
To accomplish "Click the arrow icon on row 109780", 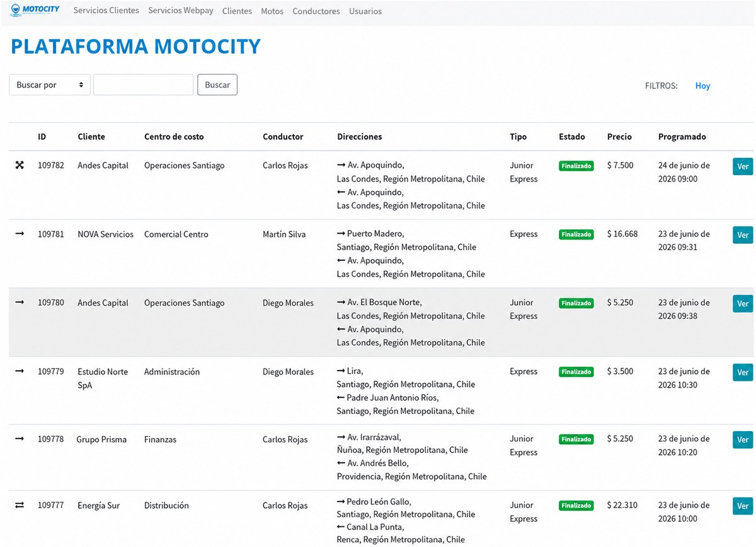I will point(20,302).
